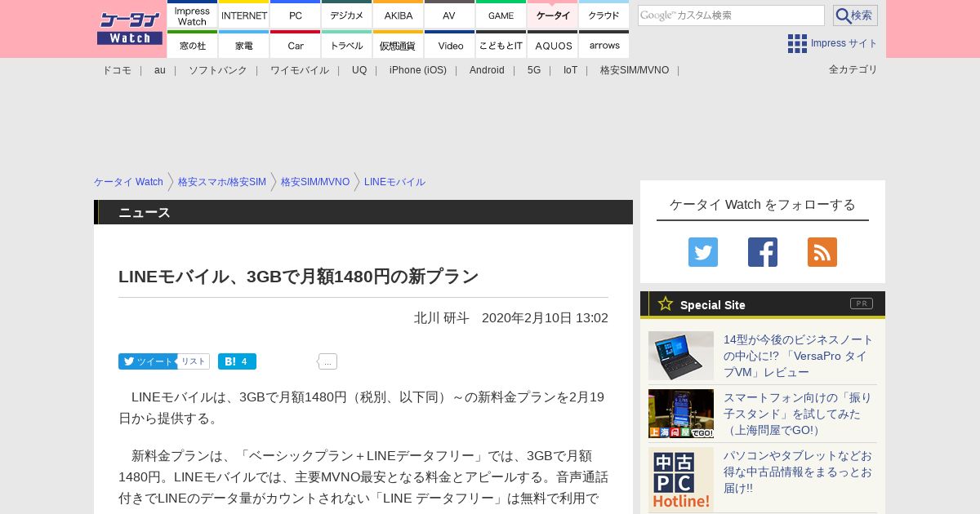
Task: Open the VersaPro タイプVM review link
Action: (x=799, y=356)
